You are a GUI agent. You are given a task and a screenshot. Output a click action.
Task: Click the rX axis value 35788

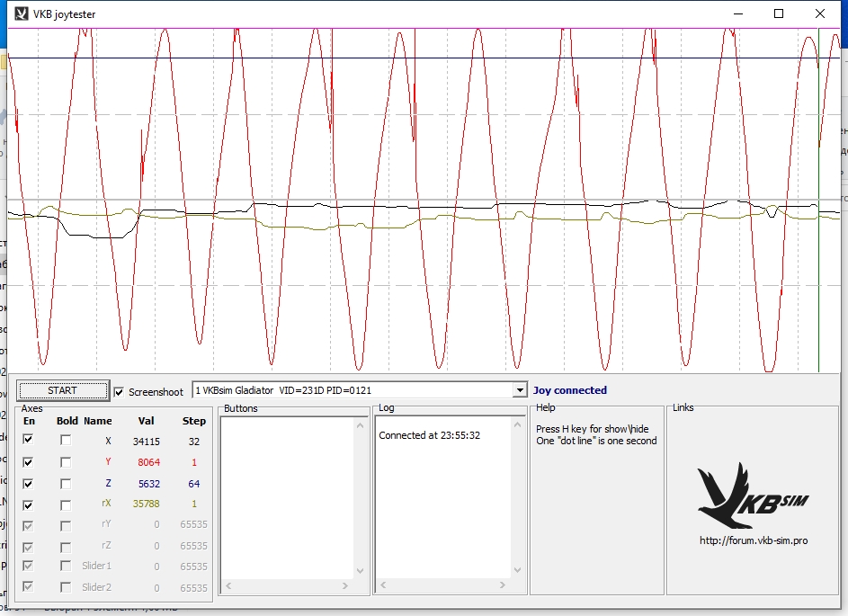[x=146, y=504]
